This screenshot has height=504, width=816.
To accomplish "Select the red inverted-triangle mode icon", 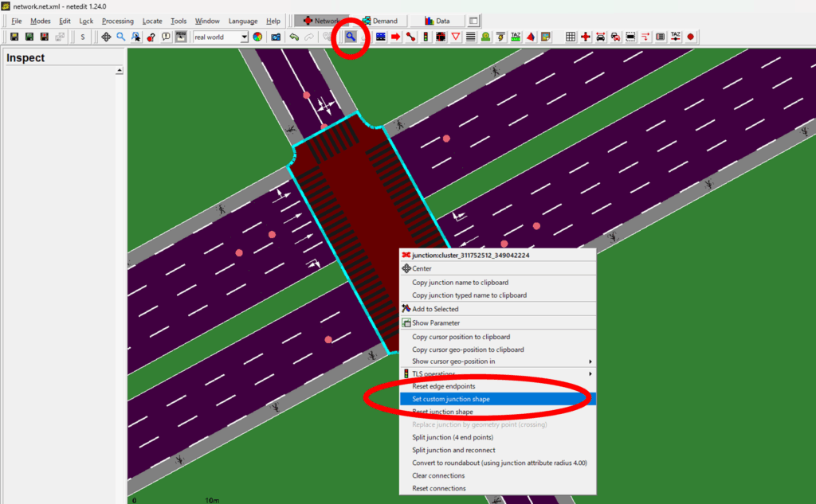I will click(456, 37).
